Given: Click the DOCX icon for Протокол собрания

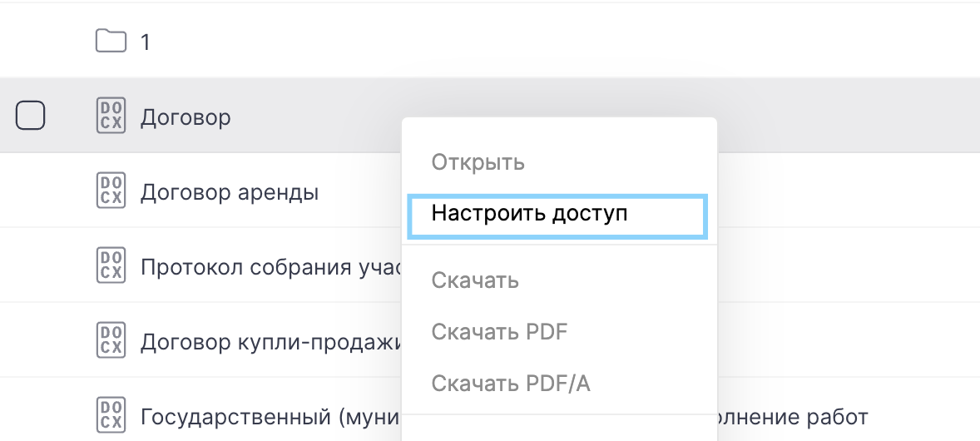Looking at the screenshot, I should pos(111,265).
